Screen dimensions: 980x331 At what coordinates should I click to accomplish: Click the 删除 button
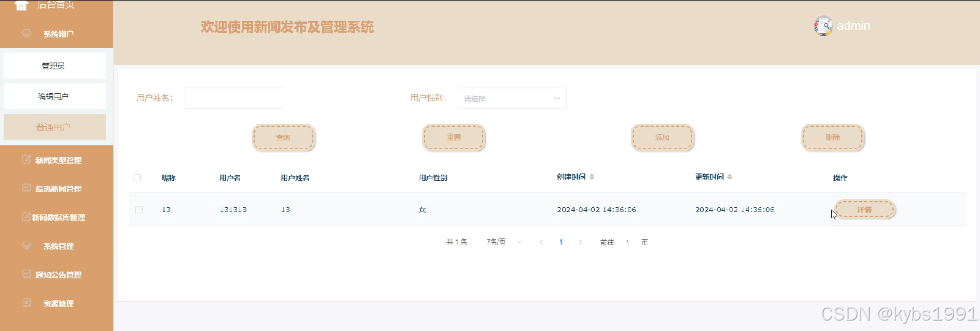tap(833, 137)
